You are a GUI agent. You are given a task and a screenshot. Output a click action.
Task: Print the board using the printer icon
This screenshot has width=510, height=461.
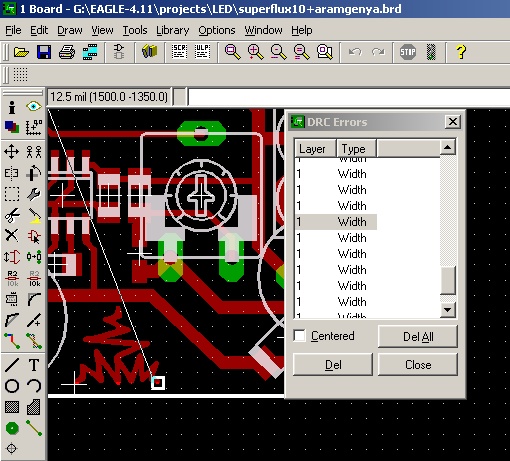(67, 52)
